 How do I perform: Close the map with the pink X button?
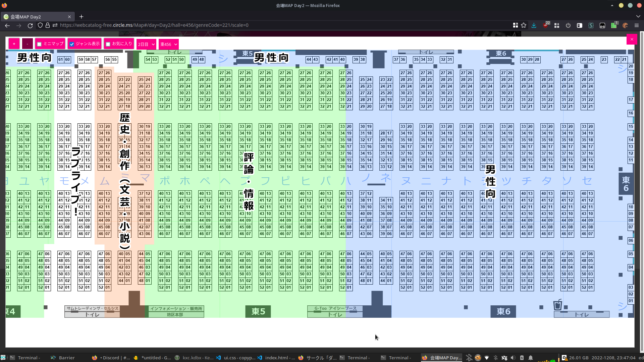pos(632,40)
